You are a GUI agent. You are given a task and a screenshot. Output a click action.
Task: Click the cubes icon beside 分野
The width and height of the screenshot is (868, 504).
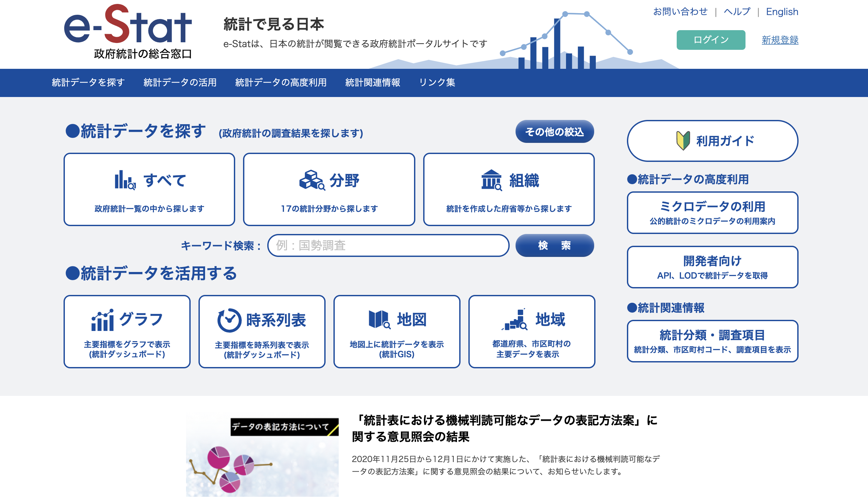tap(312, 180)
